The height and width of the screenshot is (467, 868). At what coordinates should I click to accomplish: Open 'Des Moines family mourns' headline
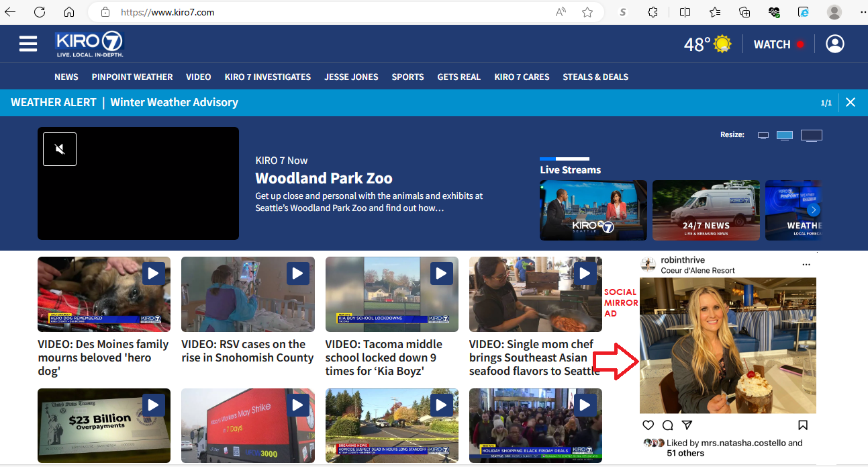(x=103, y=357)
